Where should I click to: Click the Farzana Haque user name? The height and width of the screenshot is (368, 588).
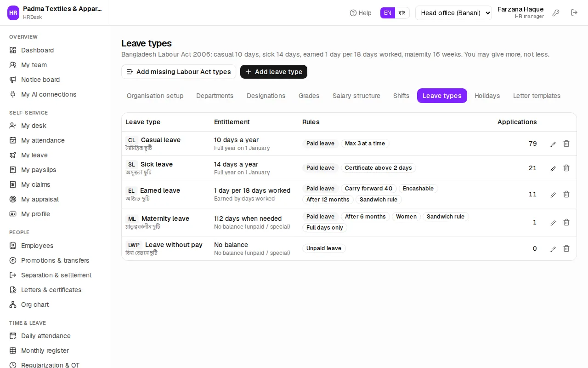click(520, 9)
